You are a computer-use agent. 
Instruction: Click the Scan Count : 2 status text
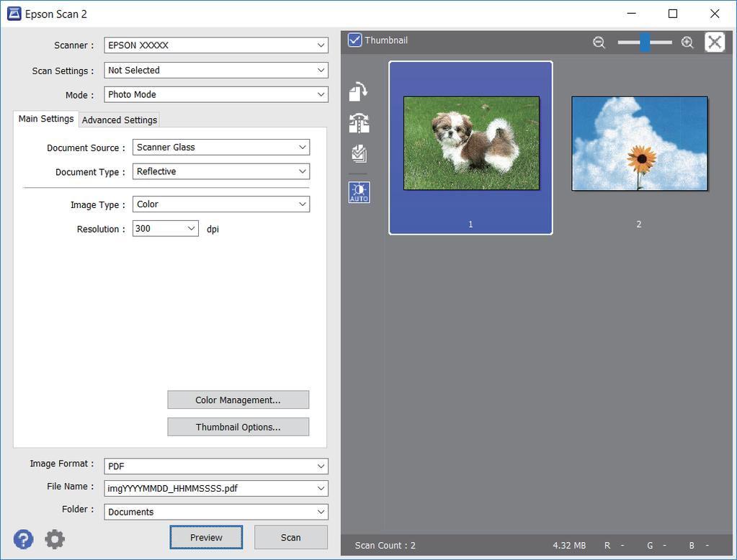385,546
